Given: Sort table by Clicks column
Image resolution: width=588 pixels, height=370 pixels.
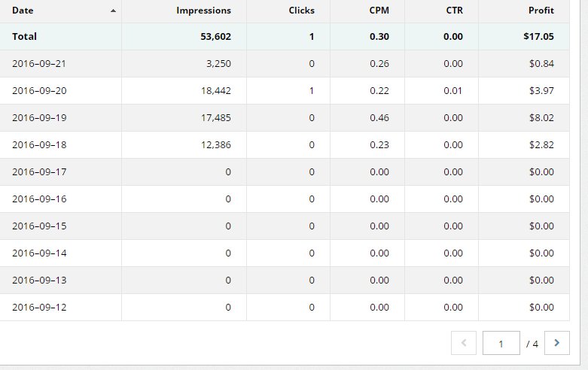Looking at the screenshot, I should (301, 11).
